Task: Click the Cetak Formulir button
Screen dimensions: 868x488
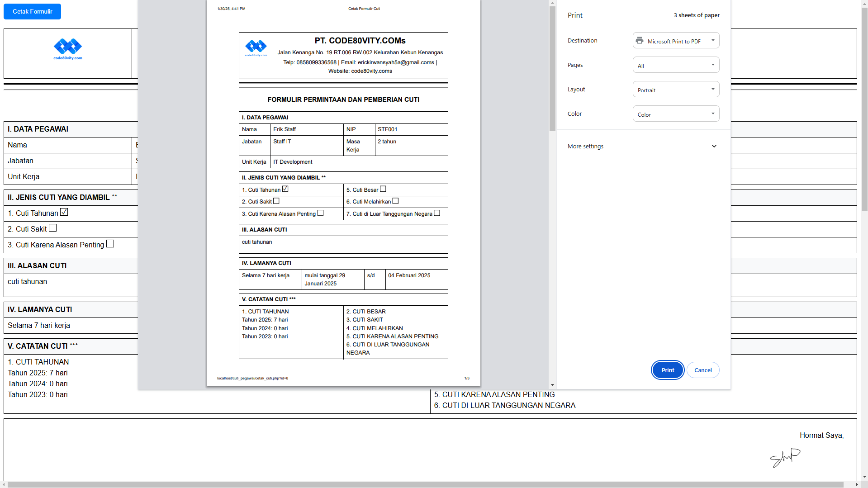Action: [x=32, y=11]
